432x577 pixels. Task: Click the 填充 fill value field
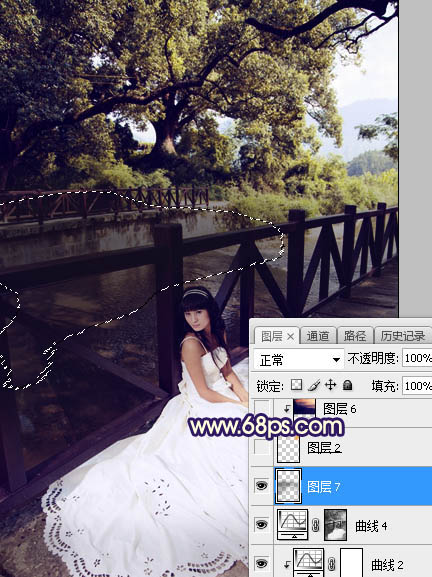(x=417, y=386)
